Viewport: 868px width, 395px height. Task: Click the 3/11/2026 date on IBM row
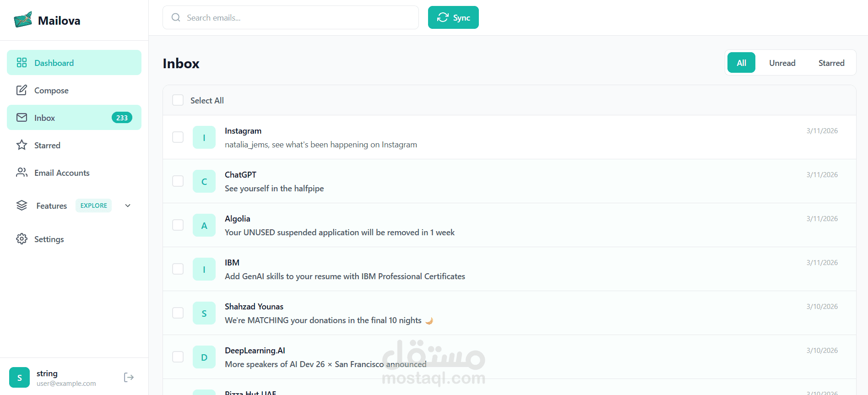coord(822,263)
